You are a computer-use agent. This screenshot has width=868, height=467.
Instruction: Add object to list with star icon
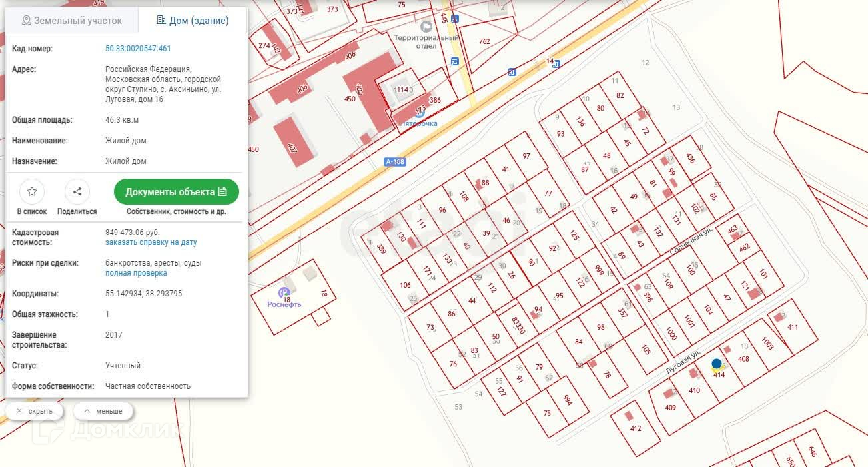point(32,192)
